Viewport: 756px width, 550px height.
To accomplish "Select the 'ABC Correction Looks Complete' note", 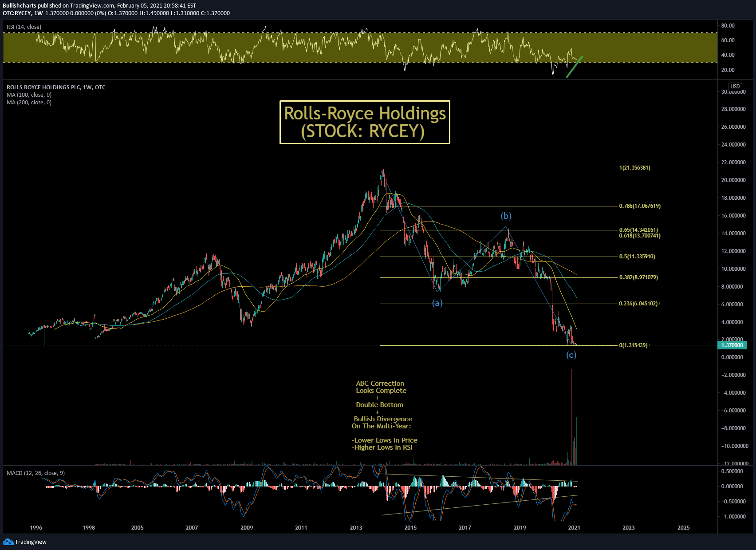I will click(381, 387).
